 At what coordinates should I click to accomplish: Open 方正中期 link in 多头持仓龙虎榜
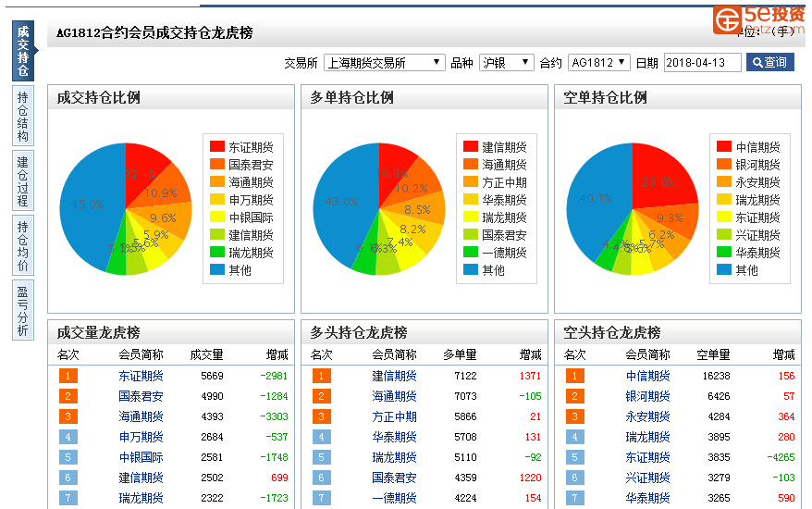pyautogui.click(x=394, y=416)
